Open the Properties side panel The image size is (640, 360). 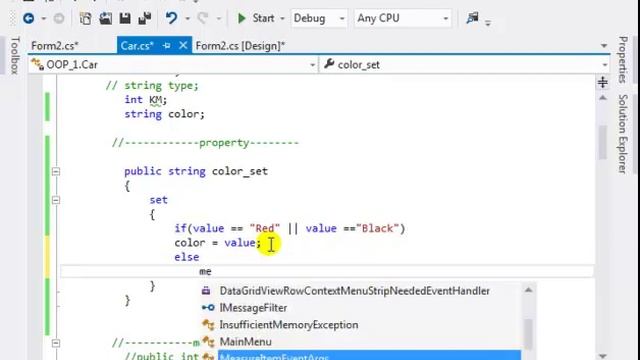[x=623, y=60]
